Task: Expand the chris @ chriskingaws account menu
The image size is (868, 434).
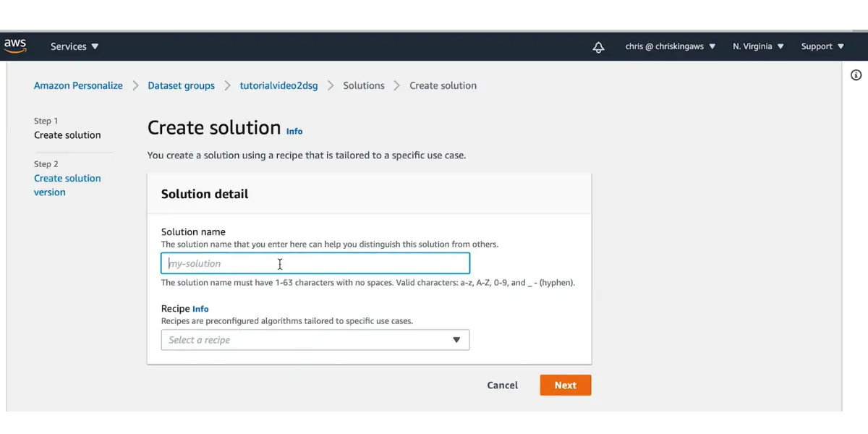Action: click(x=670, y=46)
